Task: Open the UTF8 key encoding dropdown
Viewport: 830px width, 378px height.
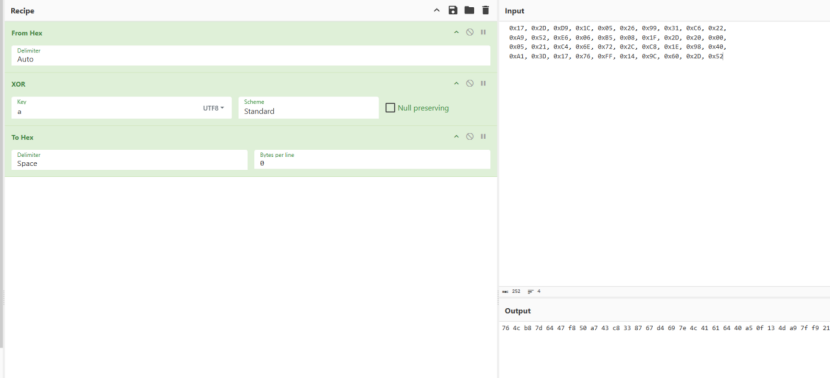Action: pos(213,108)
